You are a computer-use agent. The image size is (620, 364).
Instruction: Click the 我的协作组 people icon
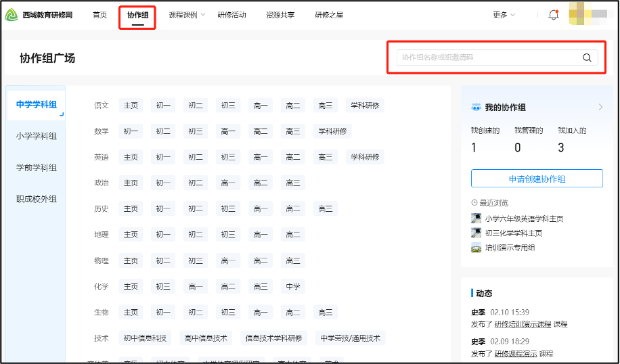point(477,107)
